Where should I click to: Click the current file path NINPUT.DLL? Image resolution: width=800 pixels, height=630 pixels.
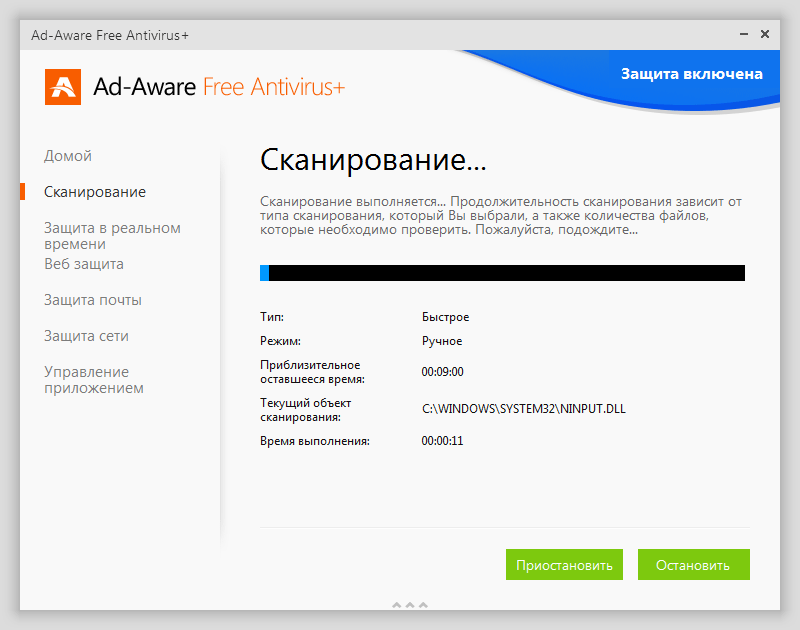523,409
